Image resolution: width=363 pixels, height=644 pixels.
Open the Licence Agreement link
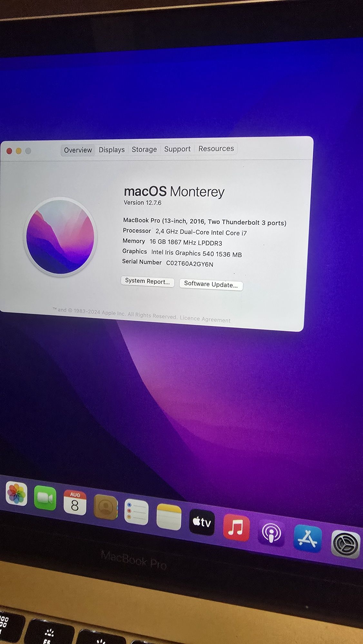[x=205, y=319]
